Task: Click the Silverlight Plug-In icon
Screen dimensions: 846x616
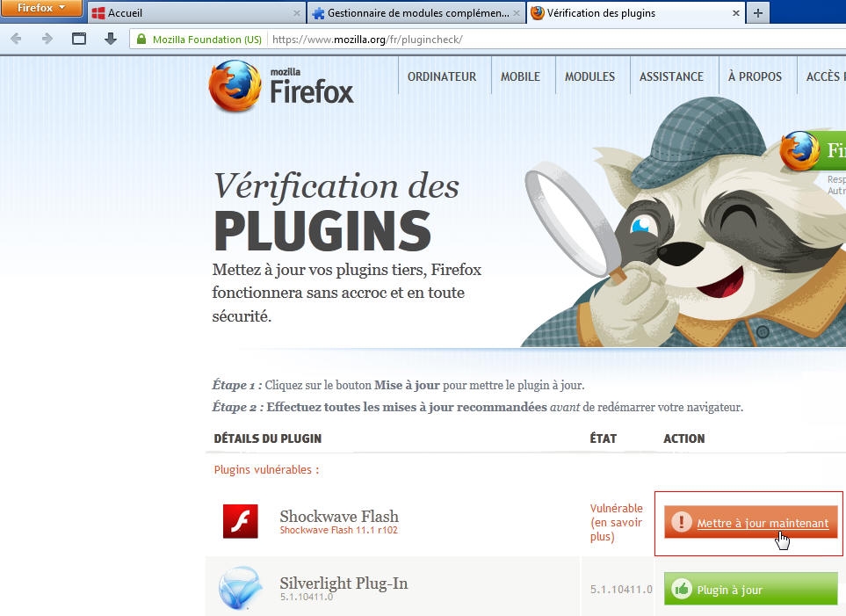Action: [241, 588]
